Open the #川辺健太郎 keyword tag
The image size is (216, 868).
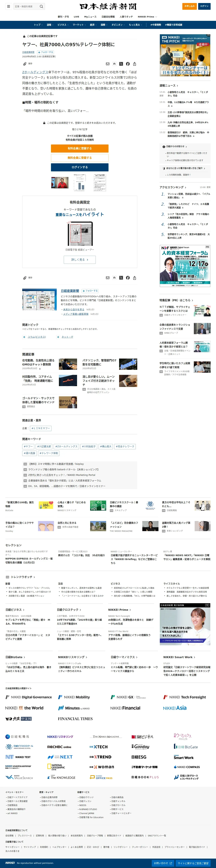tap(44, 446)
